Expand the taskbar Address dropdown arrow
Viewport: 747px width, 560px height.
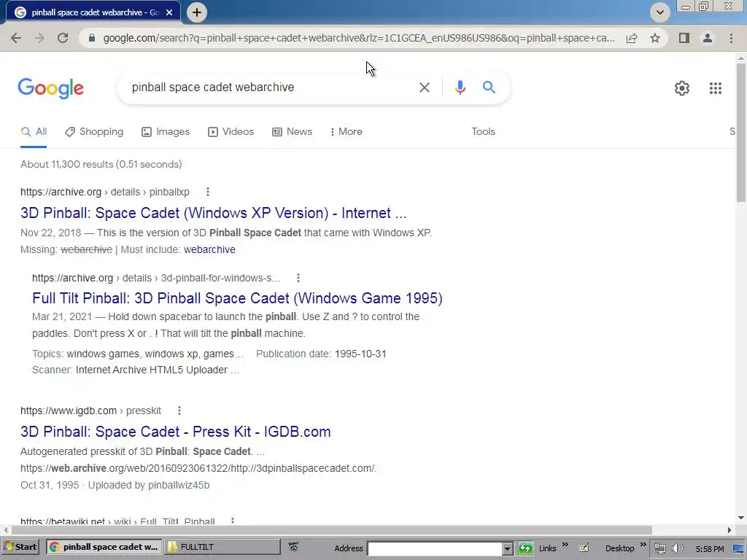tap(508, 548)
